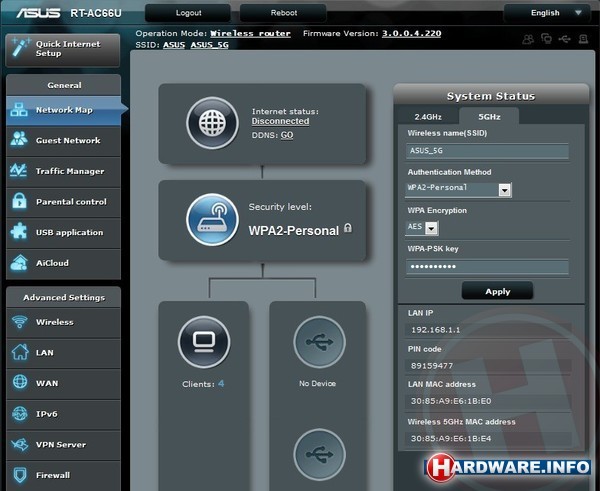Click the Quick Internet Setup wand icon
Viewport: 600px width, 491px height.
[20, 47]
